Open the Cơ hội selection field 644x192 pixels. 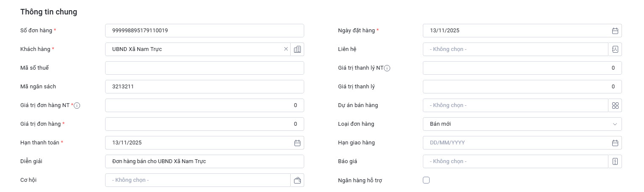[x=197, y=180]
